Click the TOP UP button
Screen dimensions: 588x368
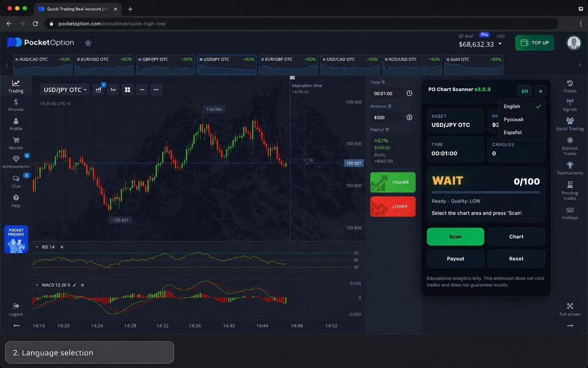(535, 43)
